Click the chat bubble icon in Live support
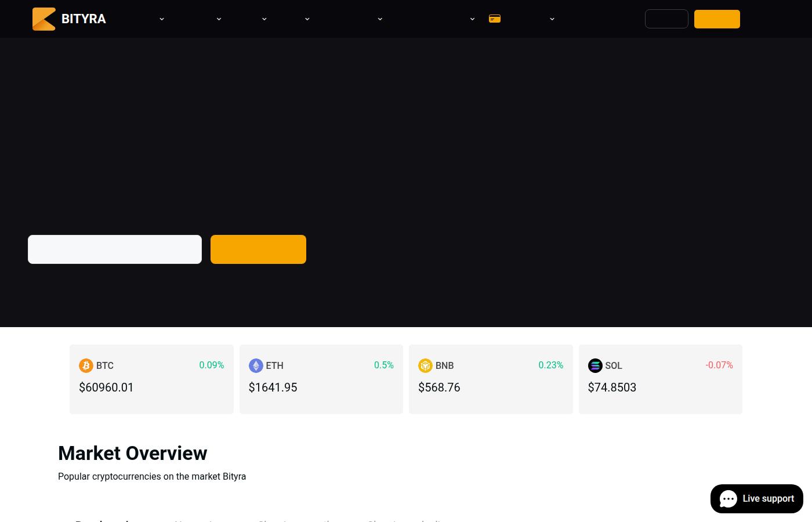This screenshot has width=812, height=522. 728,499
